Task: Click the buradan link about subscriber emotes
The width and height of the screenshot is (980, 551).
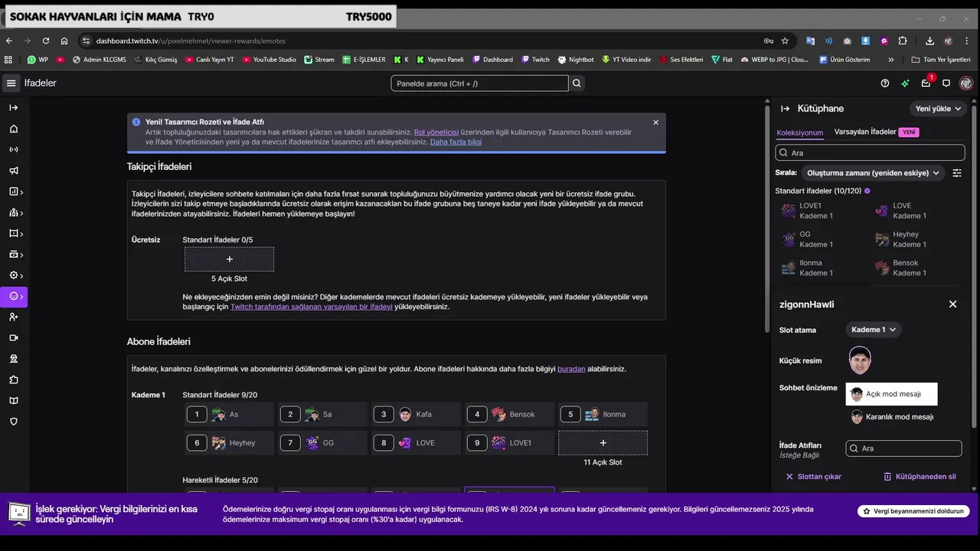Action: (571, 369)
